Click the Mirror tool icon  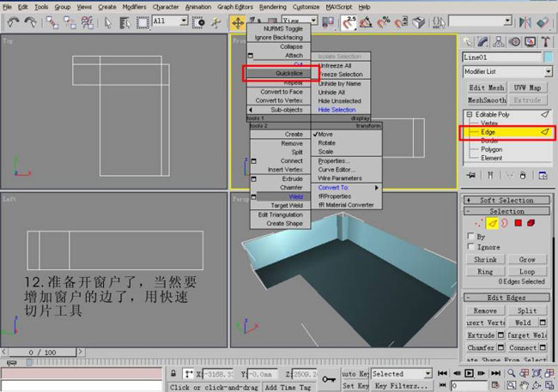click(x=525, y=22)
